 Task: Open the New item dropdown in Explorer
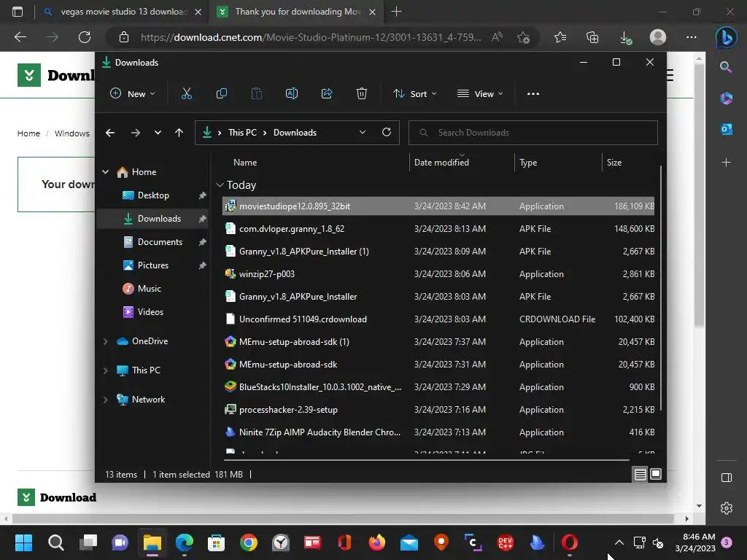click(133, 94)
